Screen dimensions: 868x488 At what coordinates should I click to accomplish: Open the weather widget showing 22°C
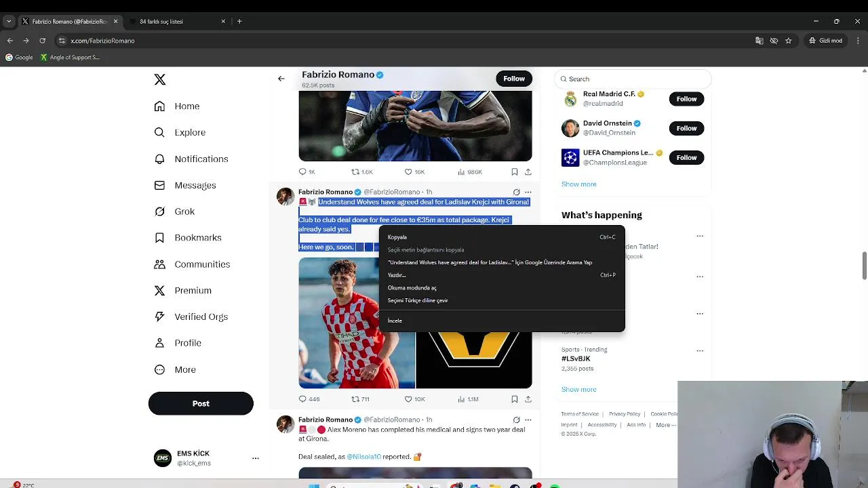coord(24,485)
